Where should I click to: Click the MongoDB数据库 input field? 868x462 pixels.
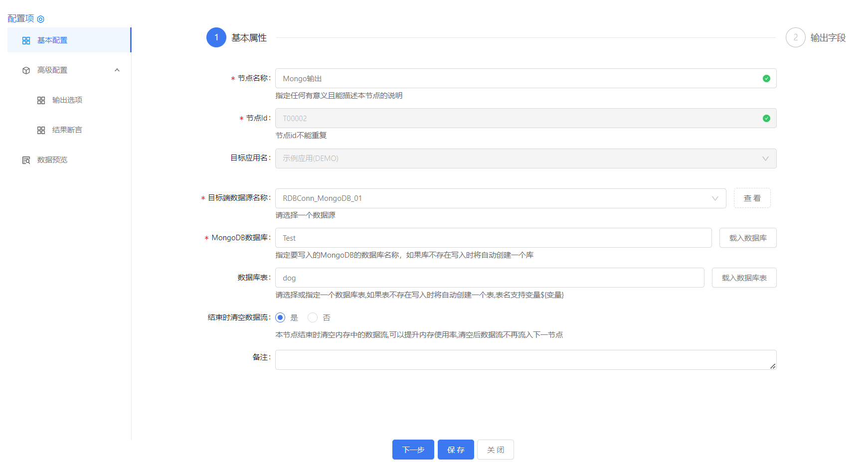point(493,238)
